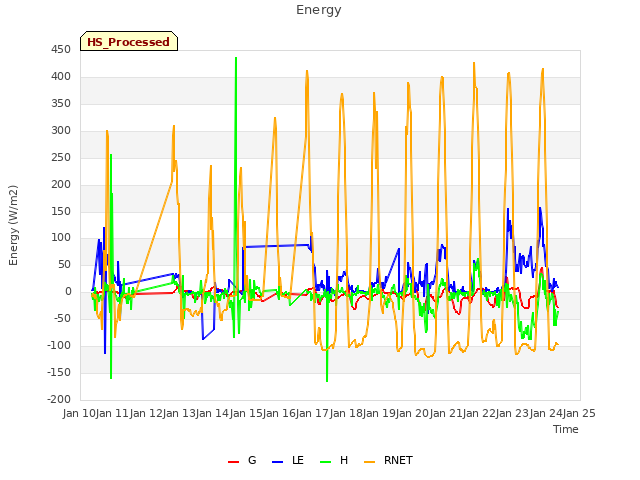Viewport: 640px width, 480px height.
Task: Click the green H legend marker
Action: [x=326, y=462]
